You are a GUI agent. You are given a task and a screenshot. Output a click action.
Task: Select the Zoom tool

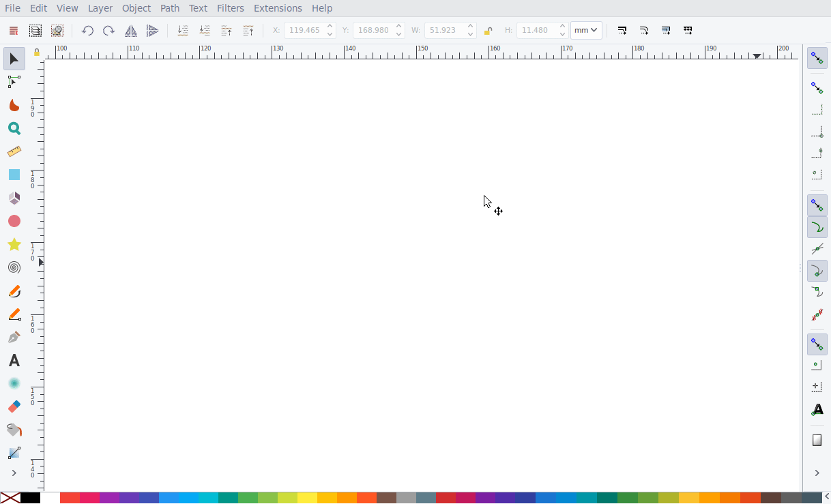[x=14, y=128]
